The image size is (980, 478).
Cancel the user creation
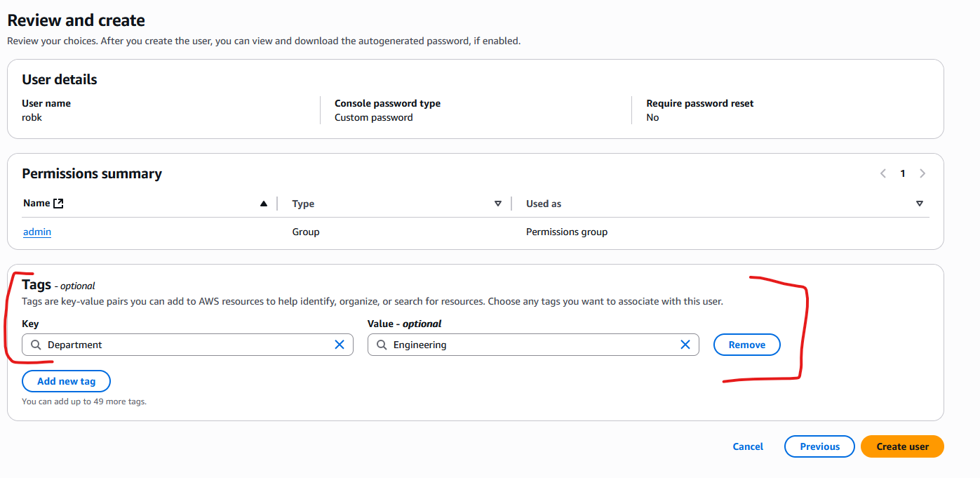(x=748, y=446)
